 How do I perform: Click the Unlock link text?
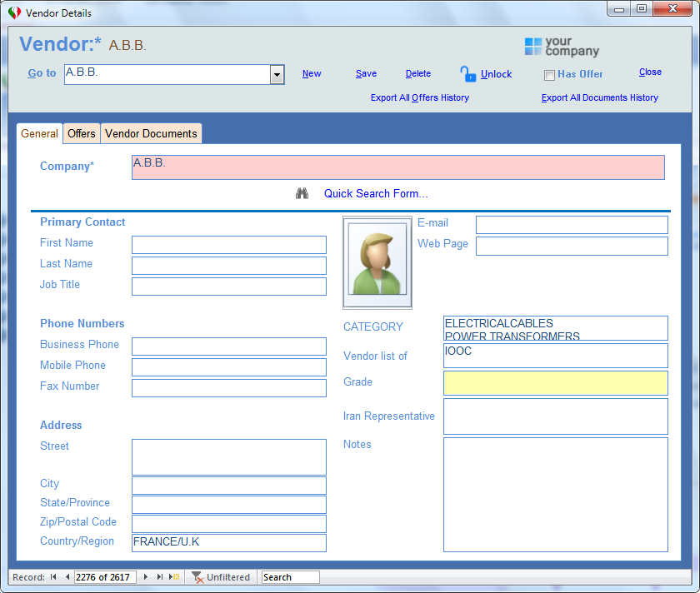coord(496,74)
